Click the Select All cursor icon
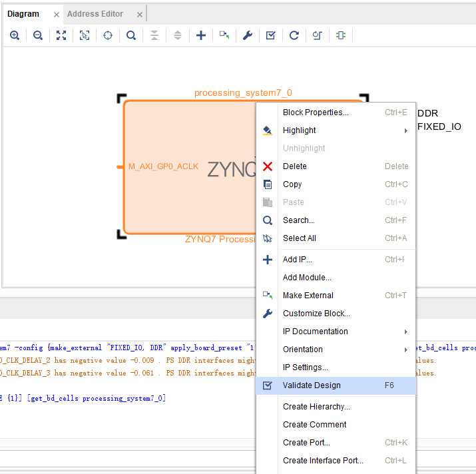The height and width of the screenshot is (474, 476). click(268, 238)
